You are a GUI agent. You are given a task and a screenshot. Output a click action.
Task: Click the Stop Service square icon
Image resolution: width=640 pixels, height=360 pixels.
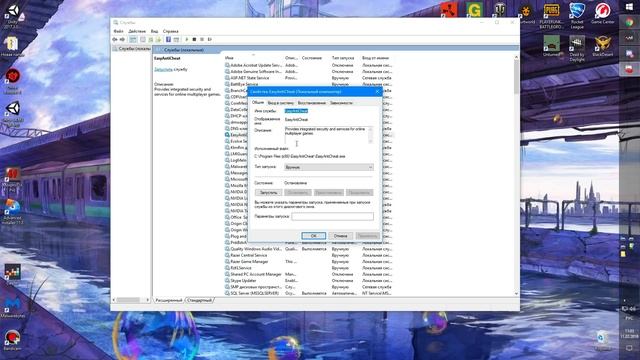pyautogui.click(x=194, y=40)
